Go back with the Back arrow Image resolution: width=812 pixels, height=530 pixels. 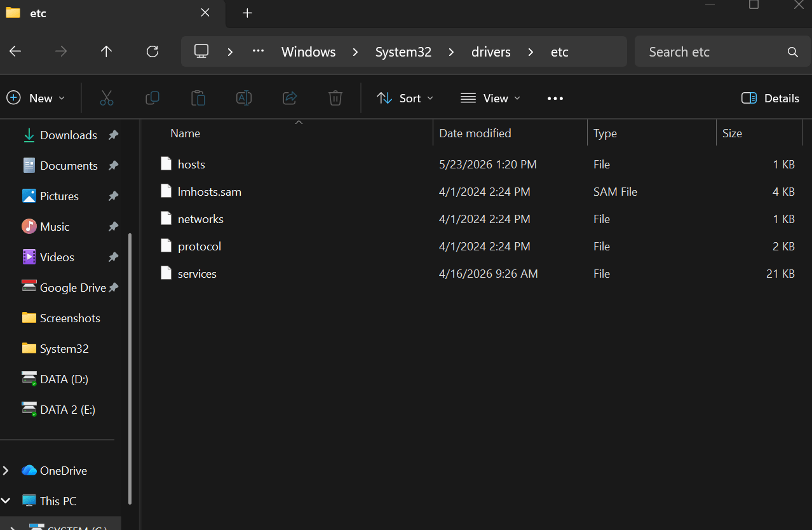[15, 51]
